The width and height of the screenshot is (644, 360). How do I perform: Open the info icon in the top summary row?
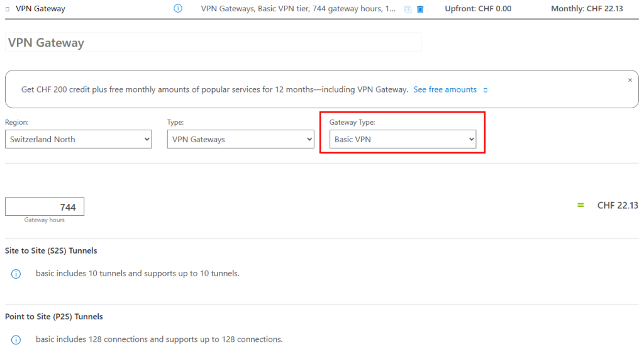pos(178,8)
